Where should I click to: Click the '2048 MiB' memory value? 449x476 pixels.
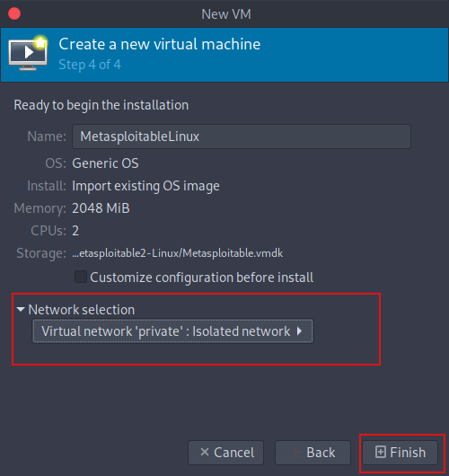101,208
